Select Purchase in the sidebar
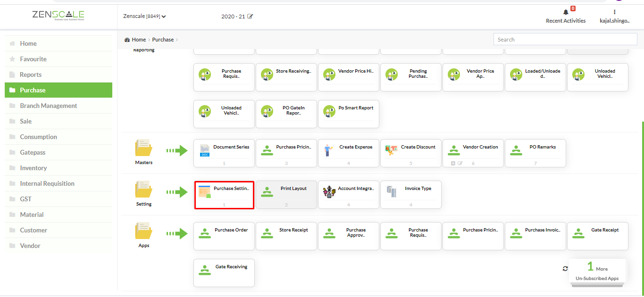Image resolution: width=644 pixels, height=297 pixels. (59, 90)
